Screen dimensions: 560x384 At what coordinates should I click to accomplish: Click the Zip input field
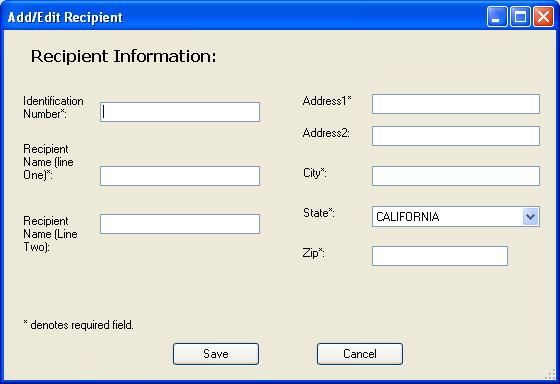440,256
